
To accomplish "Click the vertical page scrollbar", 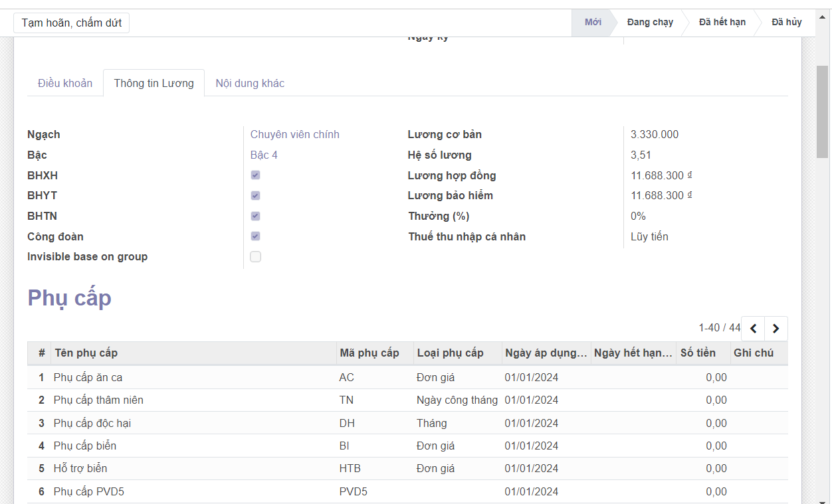I will (822, 112).
